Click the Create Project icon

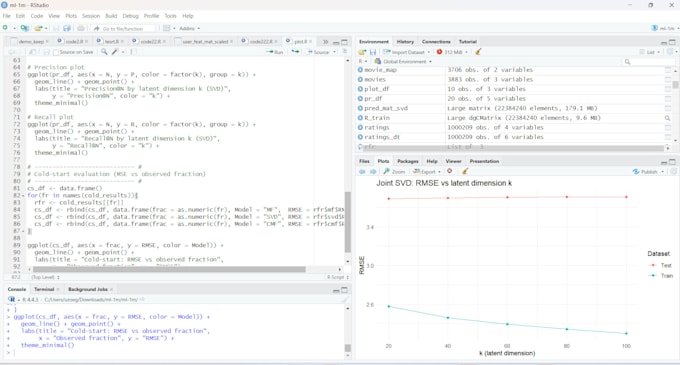[25, 28]
